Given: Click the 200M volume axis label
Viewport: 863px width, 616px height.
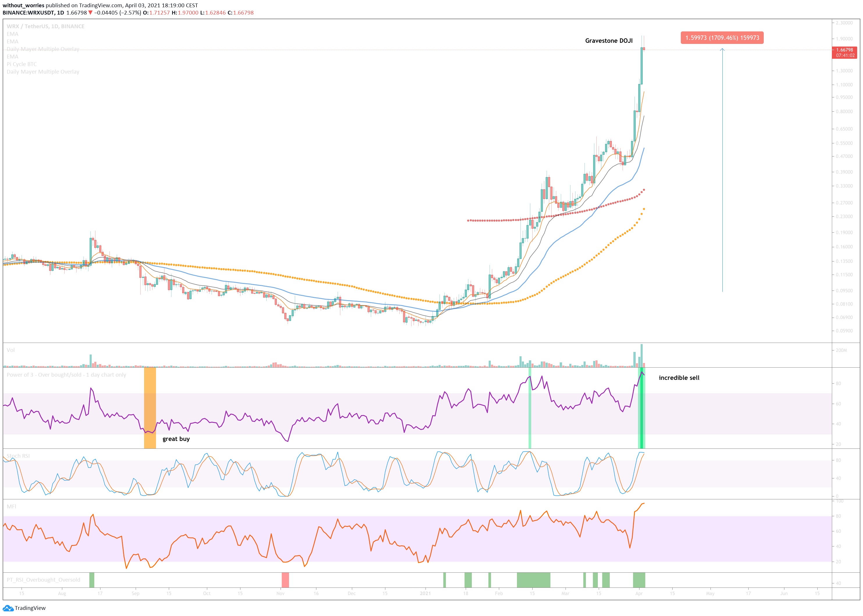Looking at the screenshot, I should [841, 350].
